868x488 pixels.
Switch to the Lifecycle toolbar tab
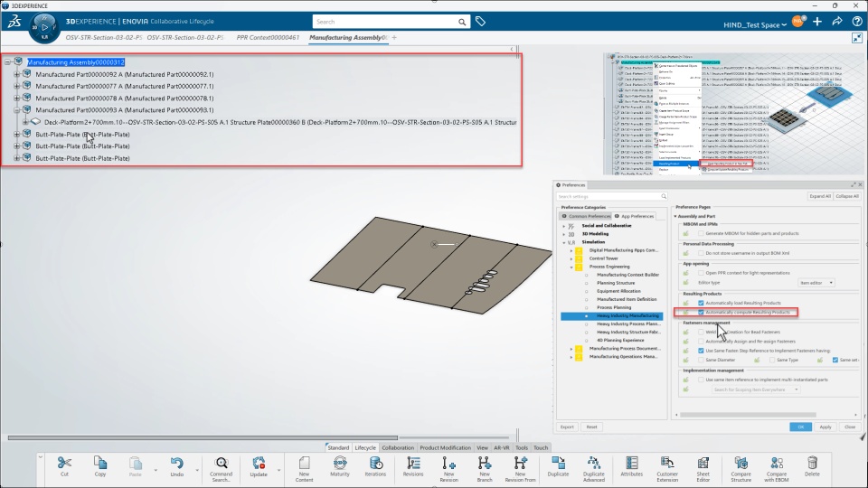click(365, 447)
